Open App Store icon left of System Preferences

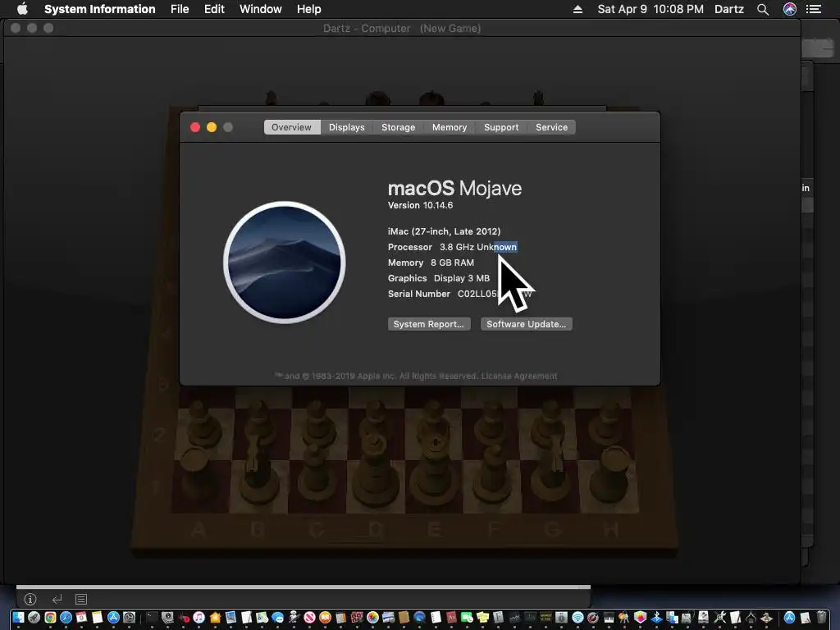click(113, 617)
